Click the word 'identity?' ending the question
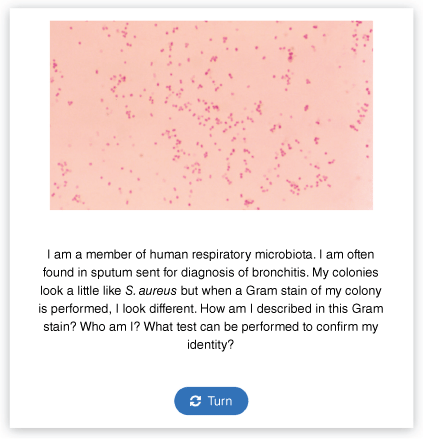Viewport: 423px width, 439px height. [x=211, y=345]
